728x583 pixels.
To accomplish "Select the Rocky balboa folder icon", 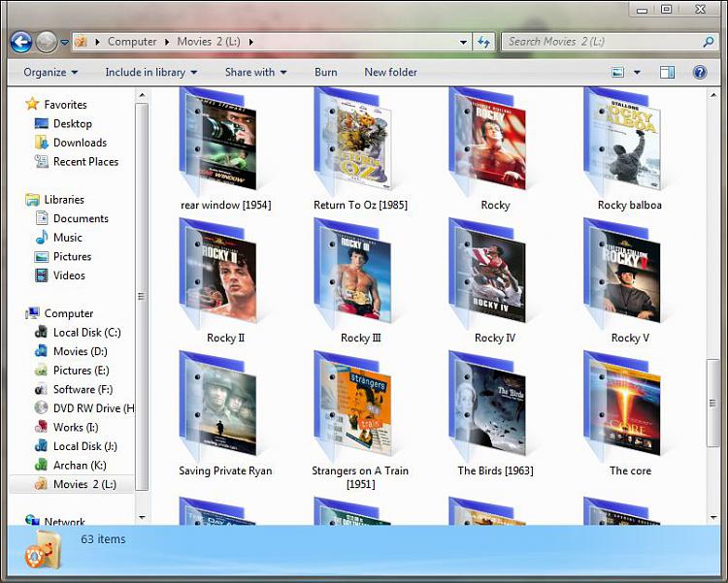I will pyautogui.click(x=622, y=142).
